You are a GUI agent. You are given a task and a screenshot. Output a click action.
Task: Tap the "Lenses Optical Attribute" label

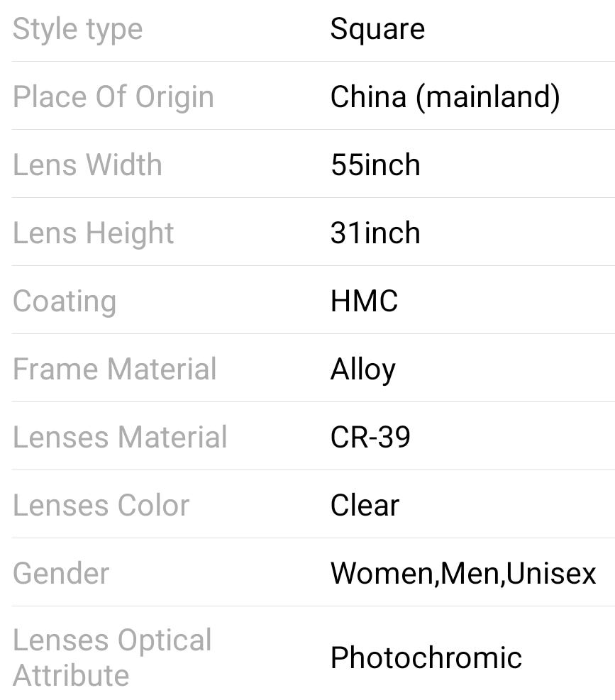(x=112, y=657)
